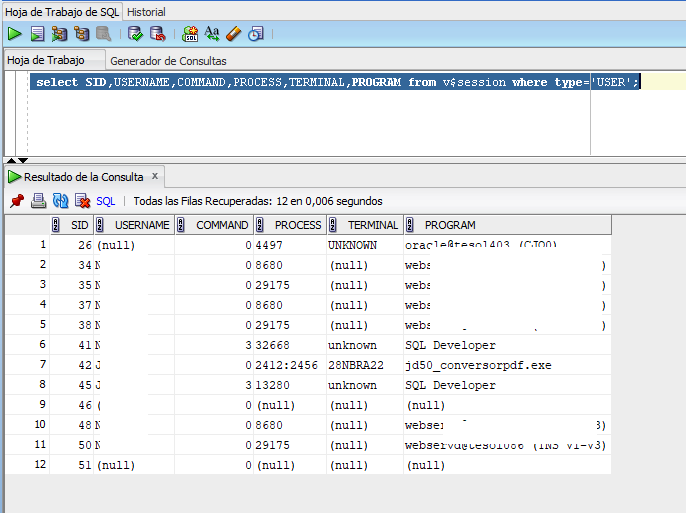Close the Resultado de la Consulta tab

[x=155, y=177]
